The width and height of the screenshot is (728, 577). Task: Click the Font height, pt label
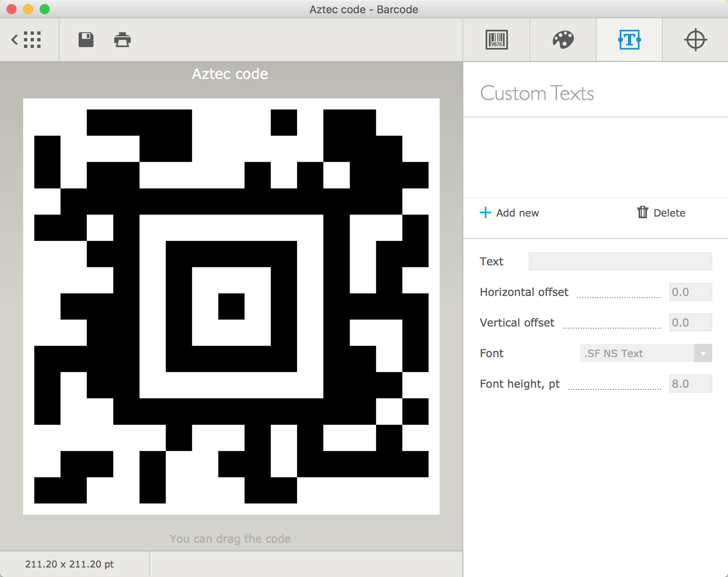click(x=520, y=384)
